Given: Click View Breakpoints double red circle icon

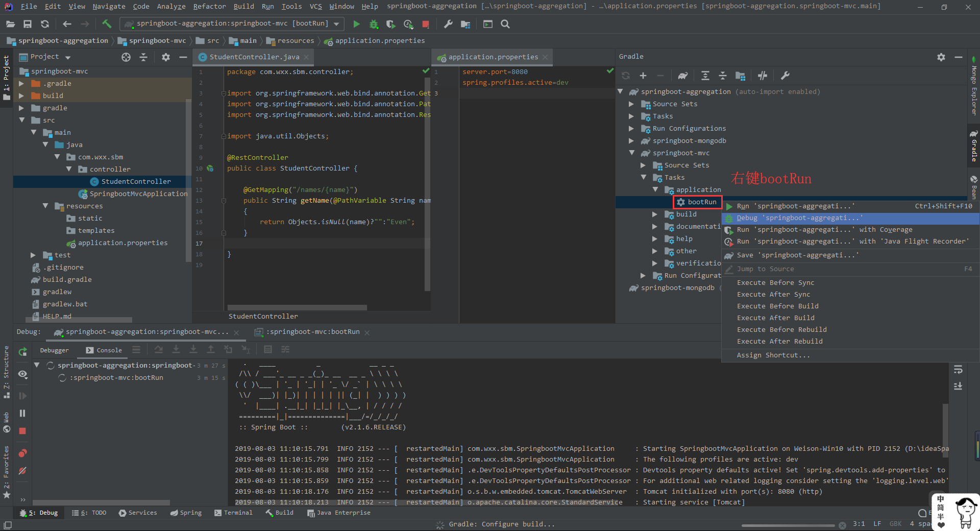Looking at the screenshot, I should (x=22, y=453).
